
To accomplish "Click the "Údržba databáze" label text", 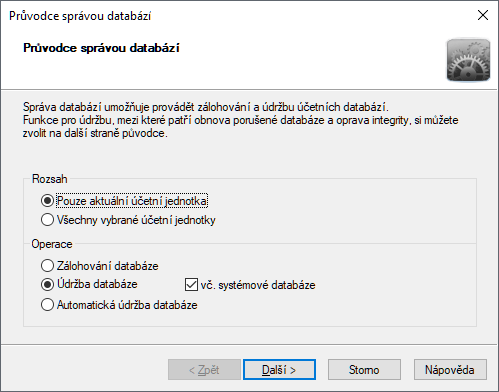I will coord(97,284).
